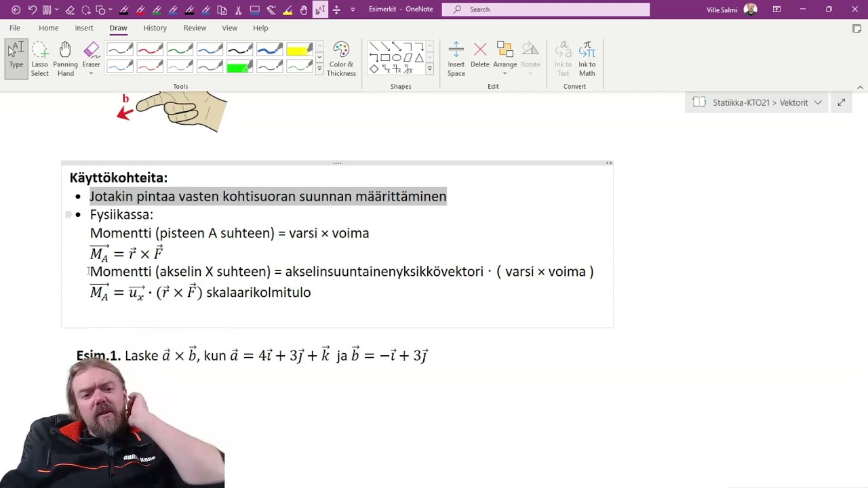Switch to the Insert tab
868x488 pixels.
[84, 28]
